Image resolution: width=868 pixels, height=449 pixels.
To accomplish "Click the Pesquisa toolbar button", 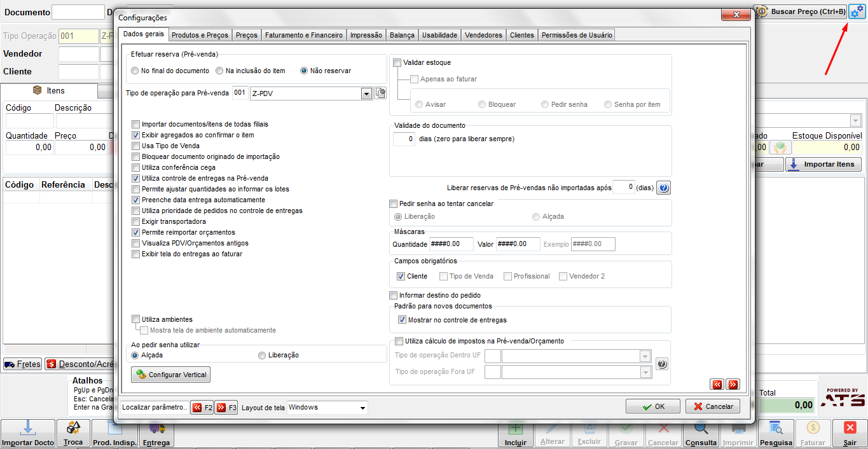I will (776, 434).
